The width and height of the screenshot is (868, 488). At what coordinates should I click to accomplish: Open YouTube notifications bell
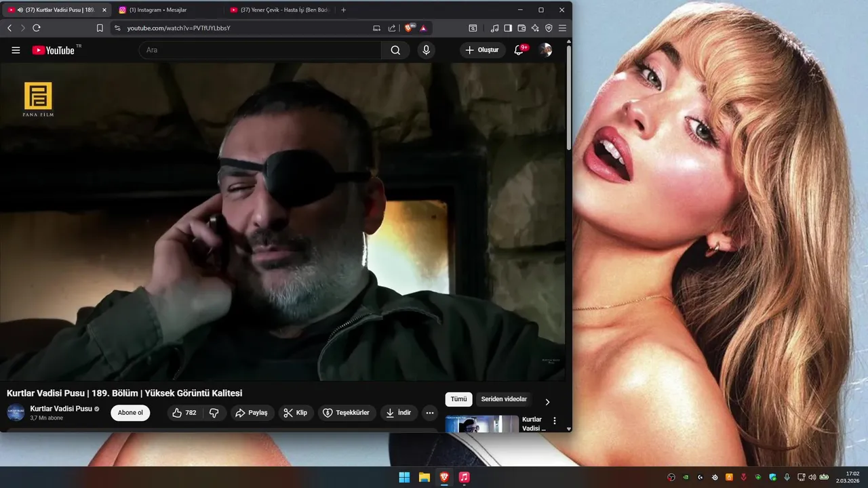tap(519, 50)
